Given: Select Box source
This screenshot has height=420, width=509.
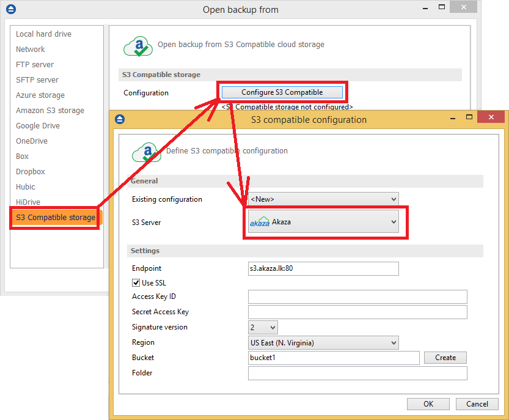Looking at the screenshot, I should pyautogui.click(x=23, y=157).
